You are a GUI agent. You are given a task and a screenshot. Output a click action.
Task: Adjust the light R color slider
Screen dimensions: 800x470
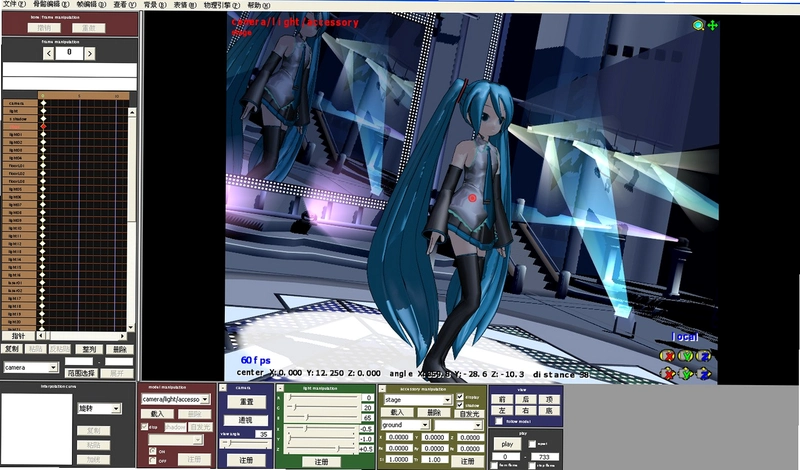322,398
